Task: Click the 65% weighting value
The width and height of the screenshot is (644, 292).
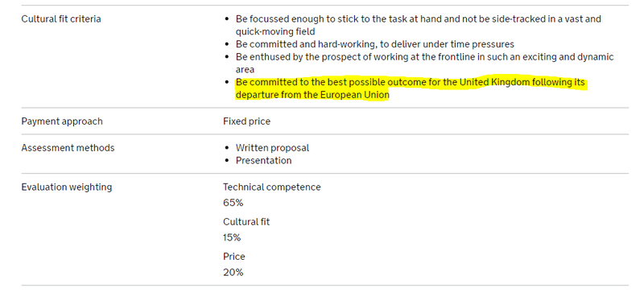Action: (x=233, y=203)
